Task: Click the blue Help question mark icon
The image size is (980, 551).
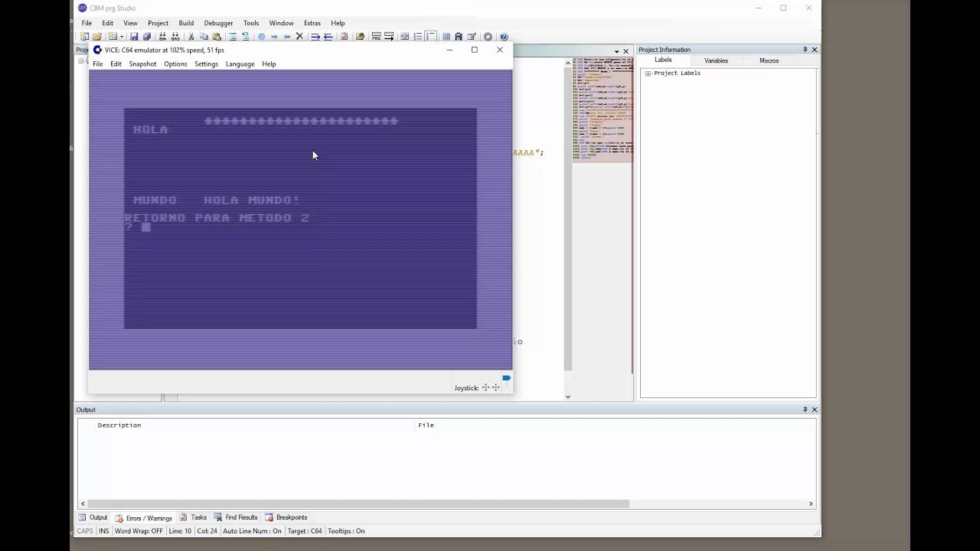Action: [x=503, y=37]
